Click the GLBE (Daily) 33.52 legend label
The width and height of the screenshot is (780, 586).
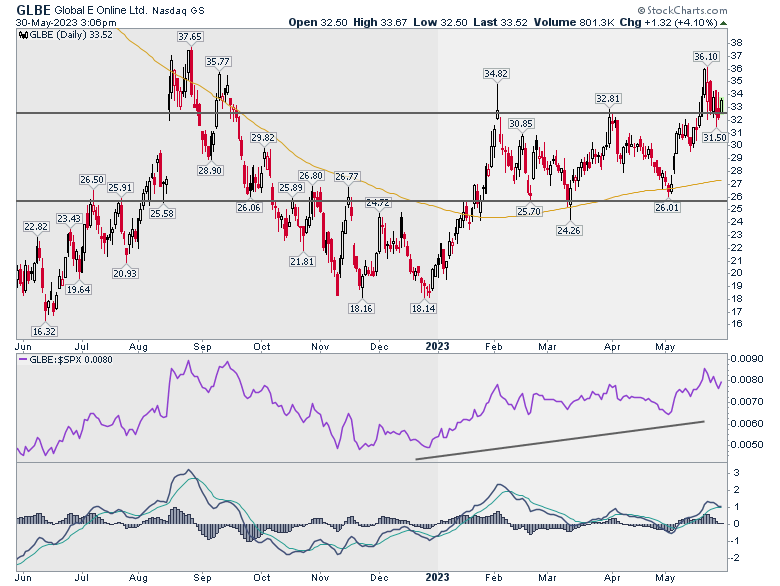(x=71, y=35)
